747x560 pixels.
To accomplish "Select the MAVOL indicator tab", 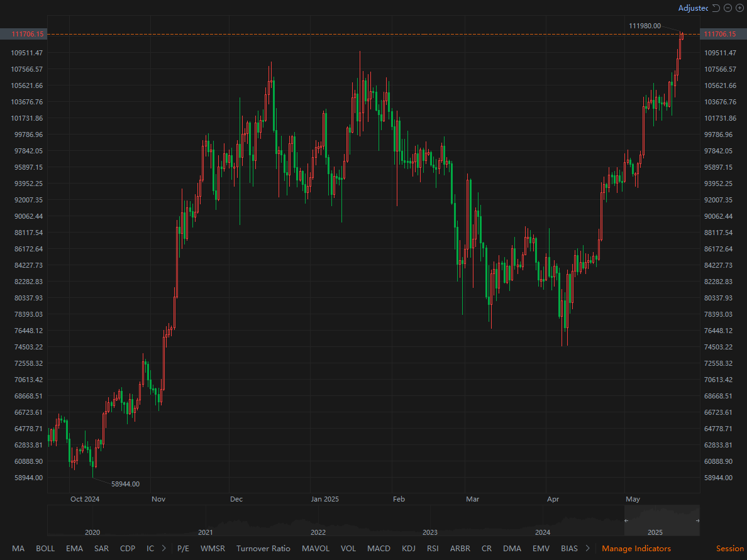I will coord(316,549).
